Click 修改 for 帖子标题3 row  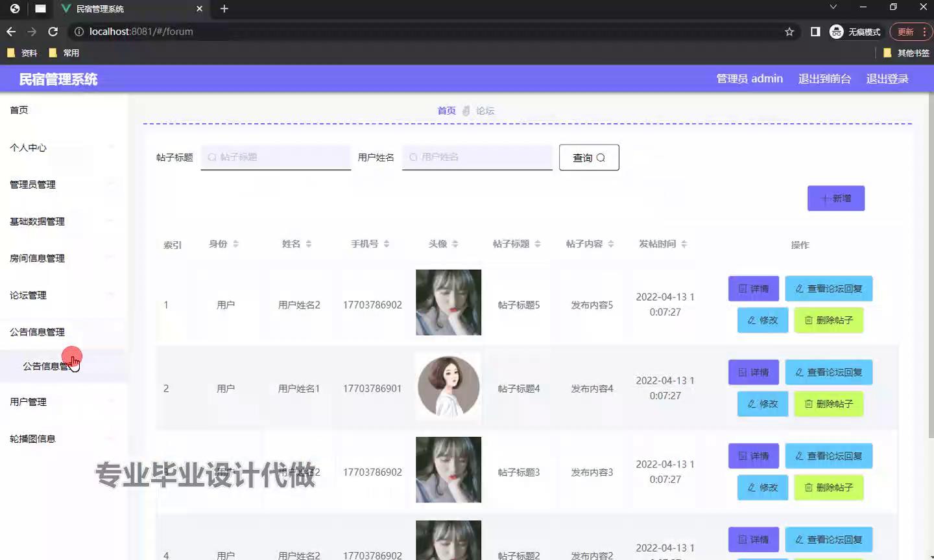click(763, 487)
